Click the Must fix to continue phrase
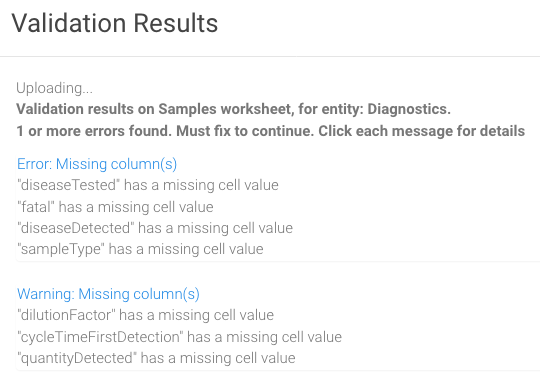This screenshot has height=380, width=540. click(245, 131)
